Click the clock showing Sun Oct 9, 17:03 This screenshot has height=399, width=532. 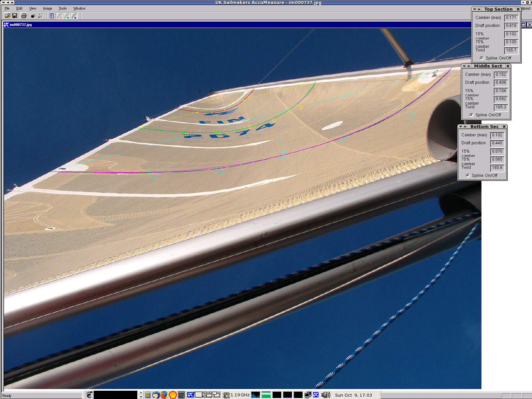(x=353, y=395)
